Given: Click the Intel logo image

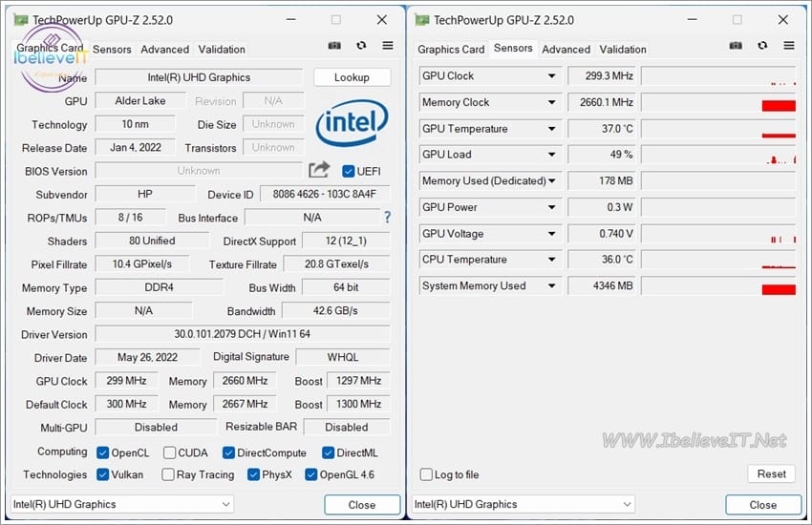Looking at the screenshot, I should pyautogui.click(x=353, y=122).
